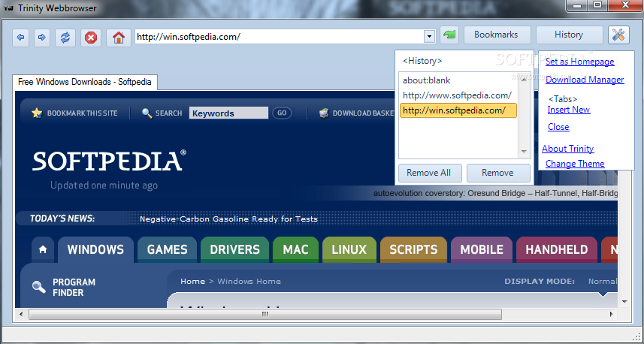The image size is (644, 344).
Task: Select about:blank in history list
Action: pyautogui.click(x=427, y=80)
